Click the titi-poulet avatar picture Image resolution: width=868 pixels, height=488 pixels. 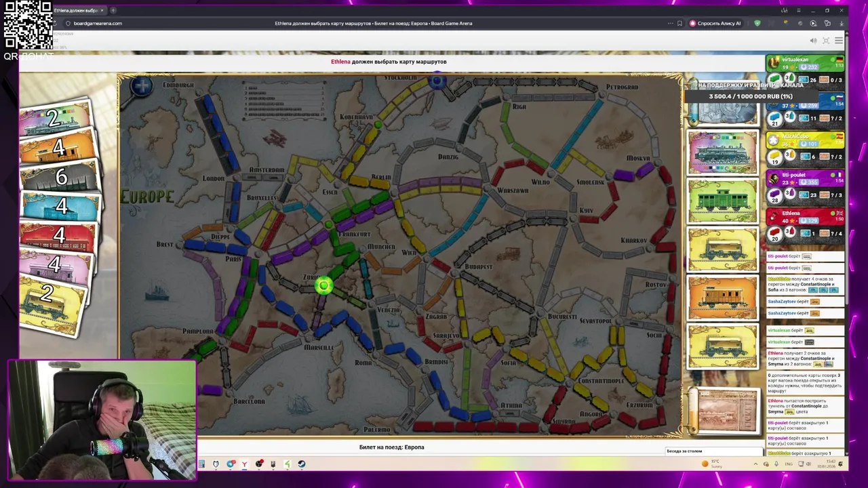[774, 178]
